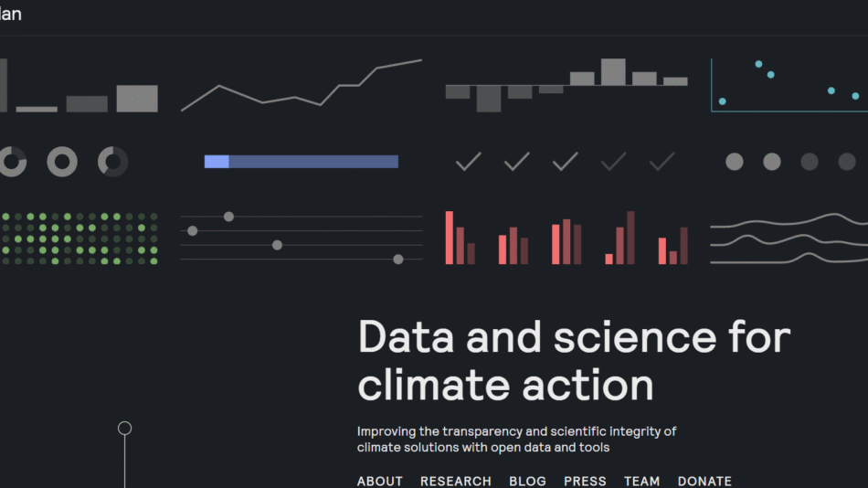868x488 pixels.
Task: Click the top slider handle
Action: pos(228,217)
